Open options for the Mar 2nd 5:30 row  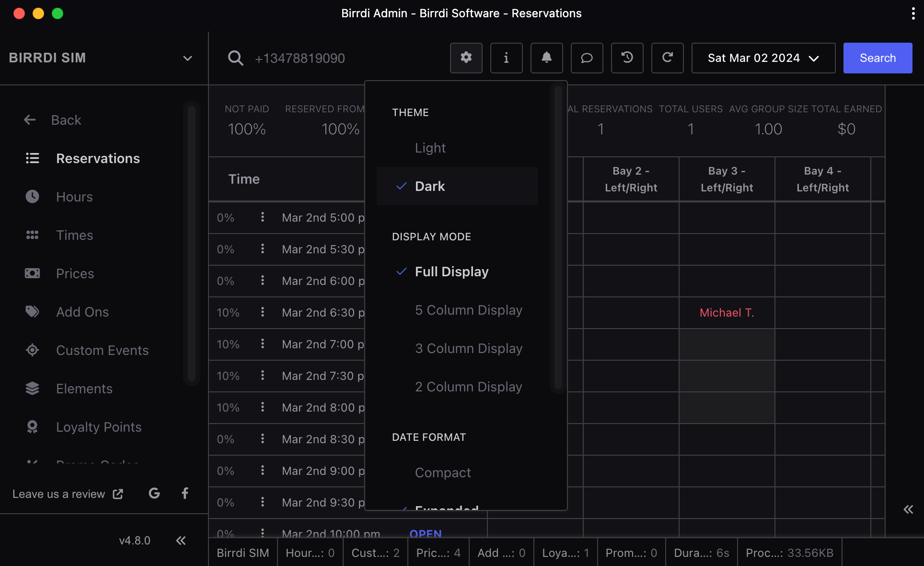coord(262,249)
